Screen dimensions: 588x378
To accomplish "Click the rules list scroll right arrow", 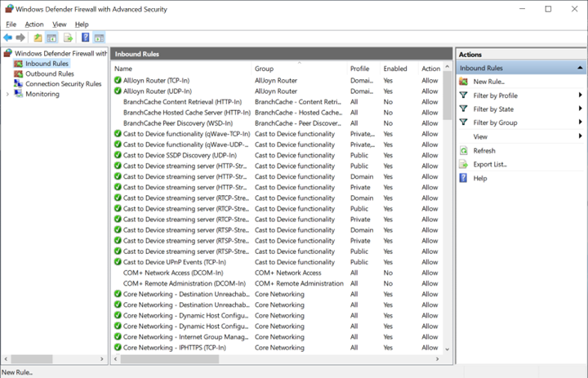I will 437,359.
